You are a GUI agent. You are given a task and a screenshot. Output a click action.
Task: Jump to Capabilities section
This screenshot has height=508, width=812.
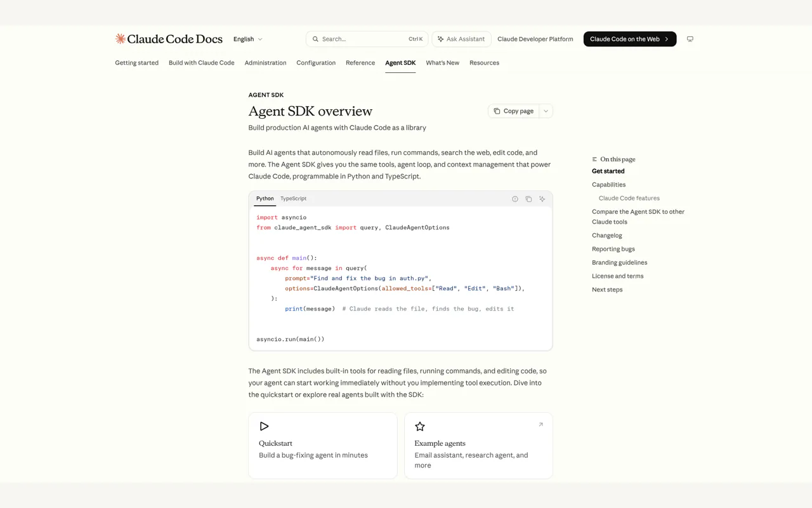tap(608, 185)
